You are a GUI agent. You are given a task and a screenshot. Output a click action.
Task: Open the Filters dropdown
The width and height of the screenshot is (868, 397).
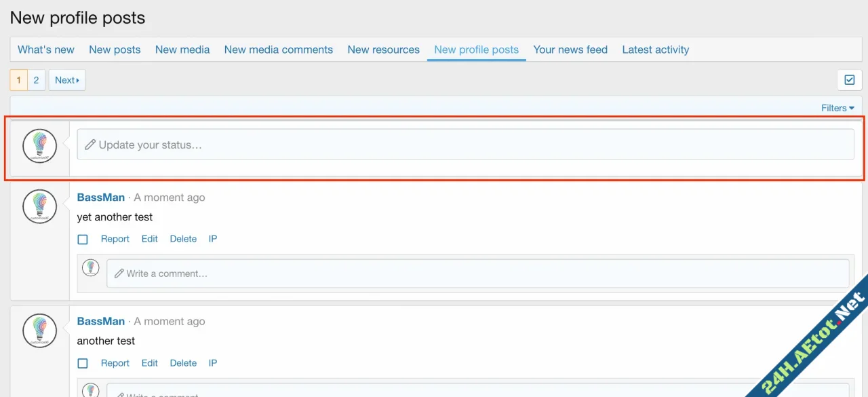pyautogui.click(x=837, y=107)
